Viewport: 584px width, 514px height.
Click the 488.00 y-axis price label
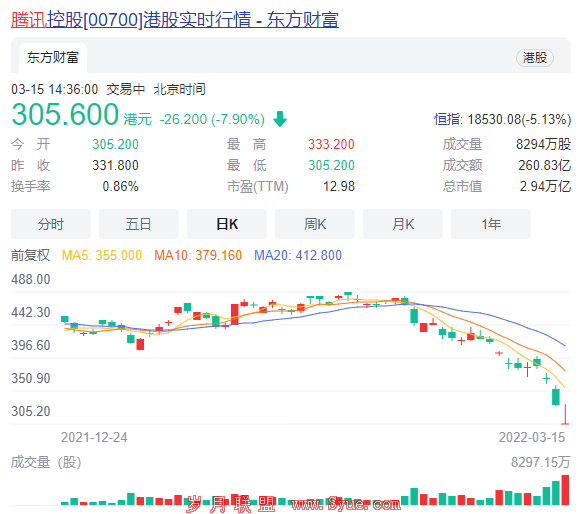pos(31,279)
